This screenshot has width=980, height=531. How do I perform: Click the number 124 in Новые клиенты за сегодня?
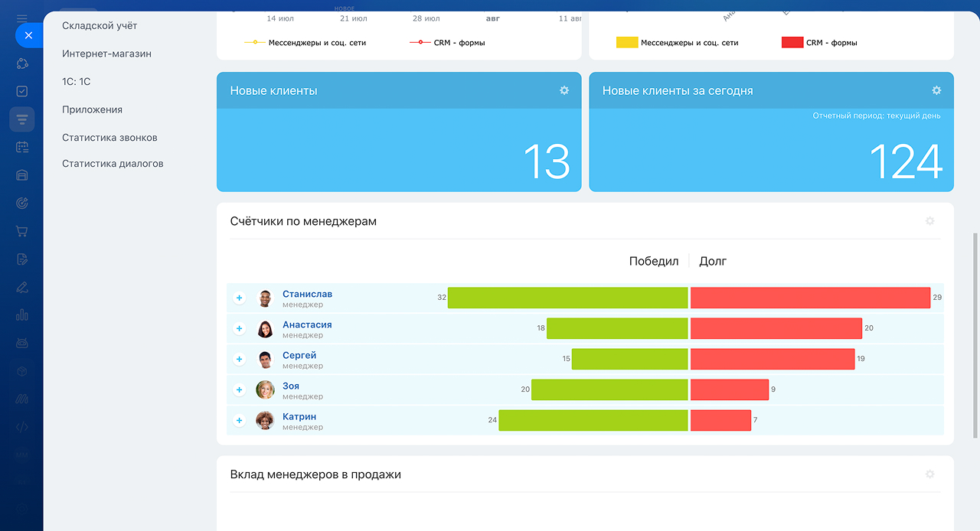[906, 161]
